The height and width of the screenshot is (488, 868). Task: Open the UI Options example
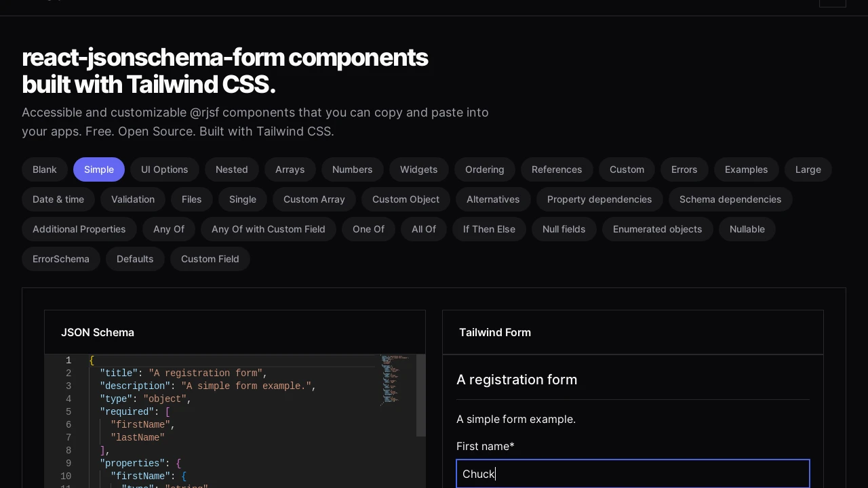coord(165,169)
